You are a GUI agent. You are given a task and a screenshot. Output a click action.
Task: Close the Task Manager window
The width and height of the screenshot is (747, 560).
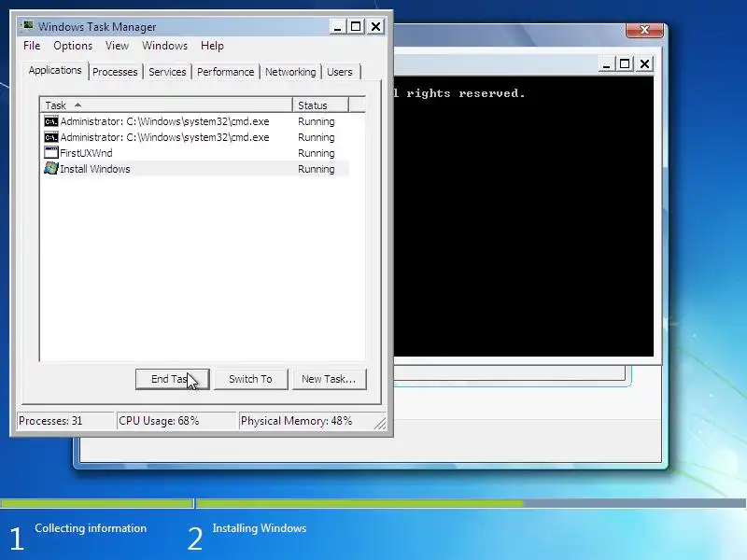[376, 27]
